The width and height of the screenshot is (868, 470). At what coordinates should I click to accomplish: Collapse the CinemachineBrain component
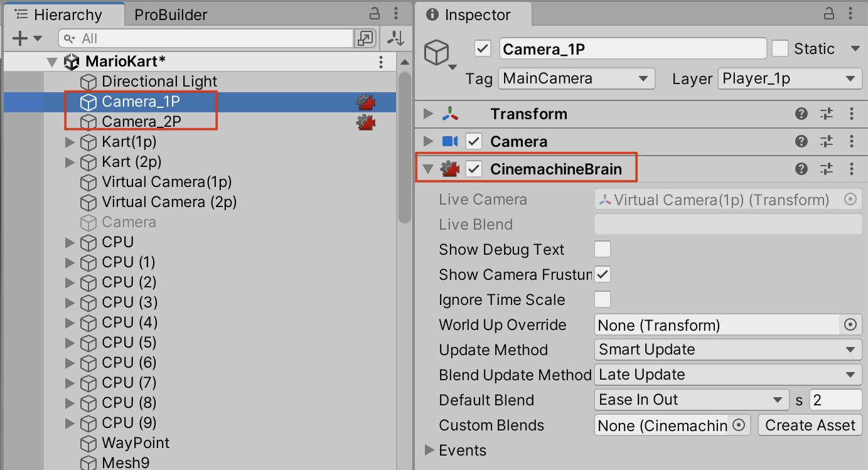(427, 168)
